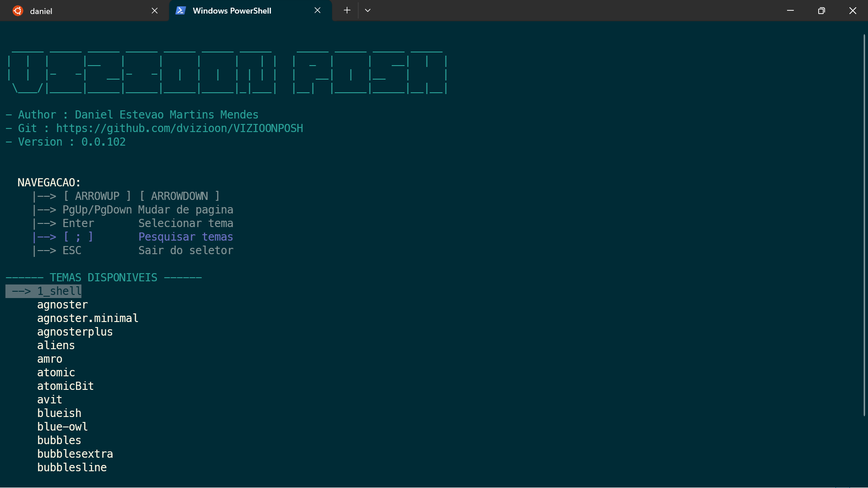Click the Ubuntu logo icon on daniel tab

[18, 11]
